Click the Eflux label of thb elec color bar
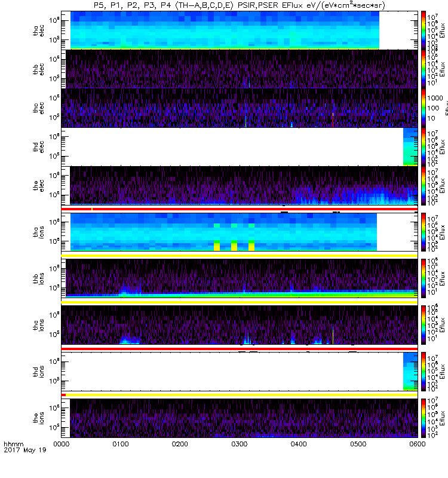 click(442, 69)
